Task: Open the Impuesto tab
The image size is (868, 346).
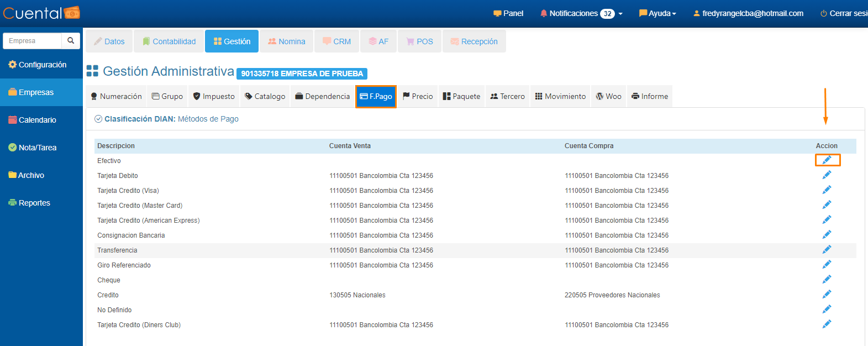Action: point(214,96)
